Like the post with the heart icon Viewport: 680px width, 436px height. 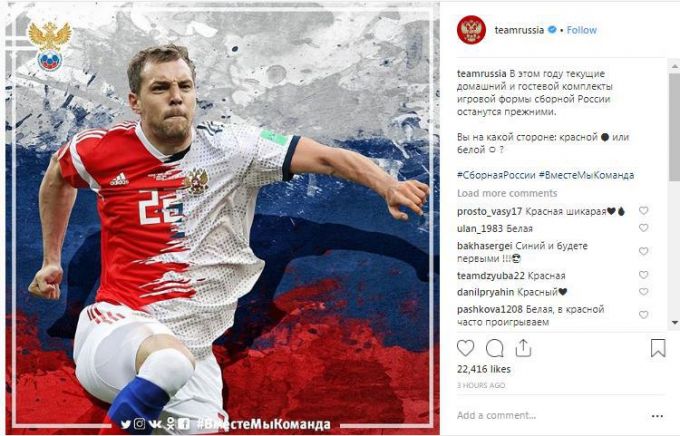coord(465,348)
